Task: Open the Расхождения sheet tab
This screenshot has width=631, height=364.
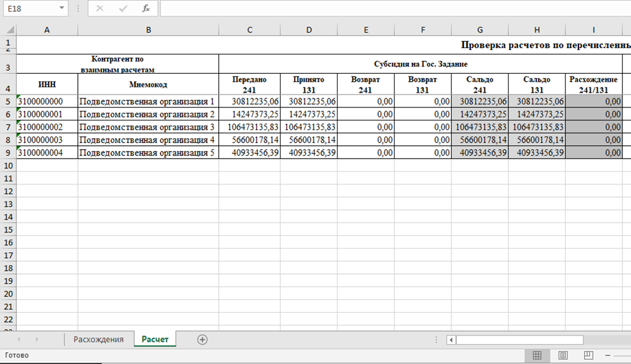Action: point(98,339)
